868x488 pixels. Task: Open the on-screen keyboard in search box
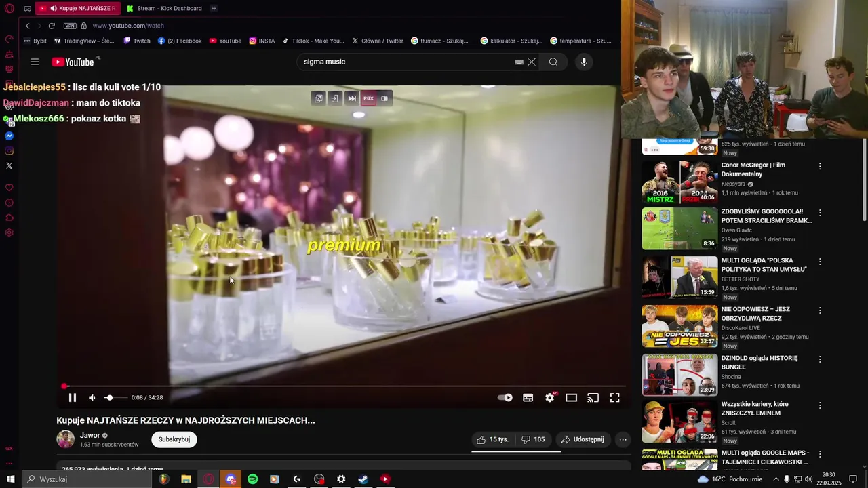pos(519,62)
